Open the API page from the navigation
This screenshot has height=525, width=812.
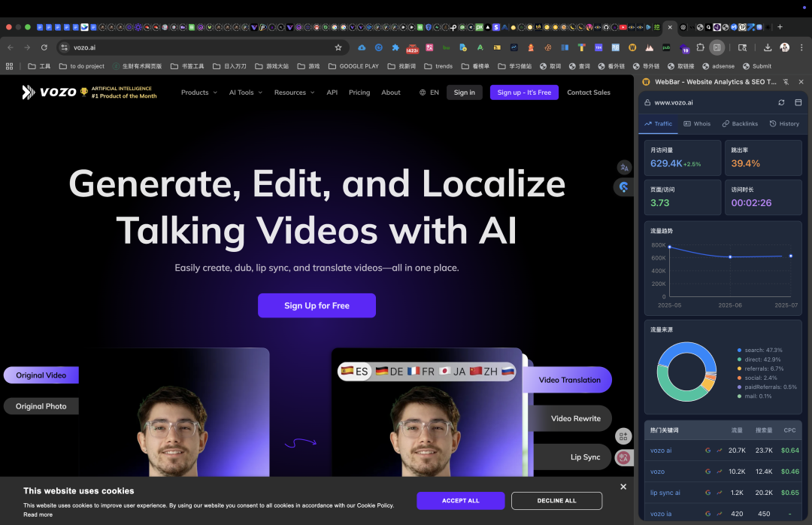(x=332, y=93)
